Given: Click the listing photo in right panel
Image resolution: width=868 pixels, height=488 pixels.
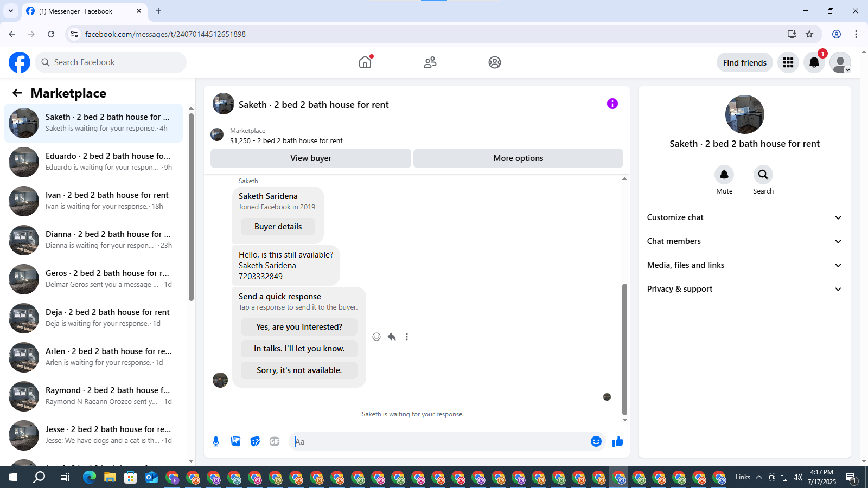Looking at the screenshot, I should [744, 114].
